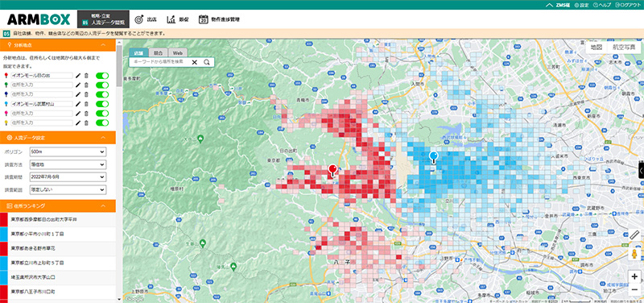644x303 pixels.
Task: Toggle visibility of イオンモール日の出 point
Action: 102,76
